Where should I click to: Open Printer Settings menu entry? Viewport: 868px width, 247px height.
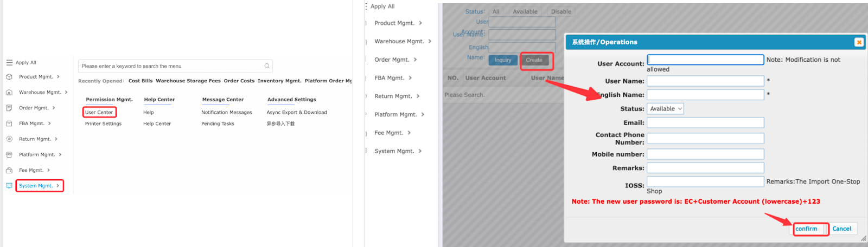[x=103, y=124]
